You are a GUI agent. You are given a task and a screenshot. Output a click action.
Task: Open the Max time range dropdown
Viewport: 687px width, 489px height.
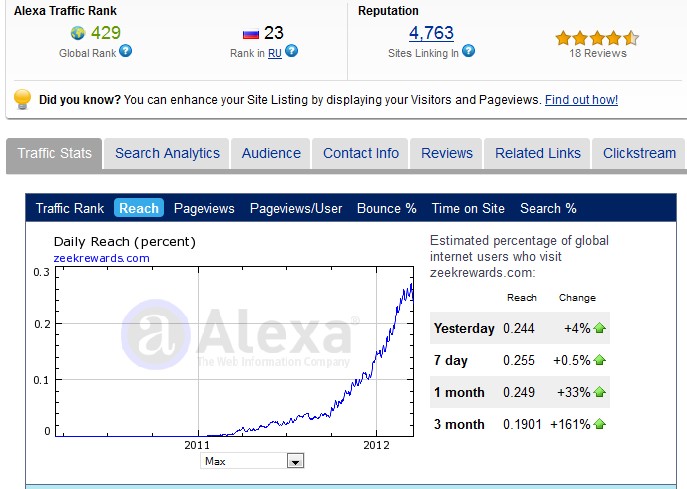click(252, 461)
